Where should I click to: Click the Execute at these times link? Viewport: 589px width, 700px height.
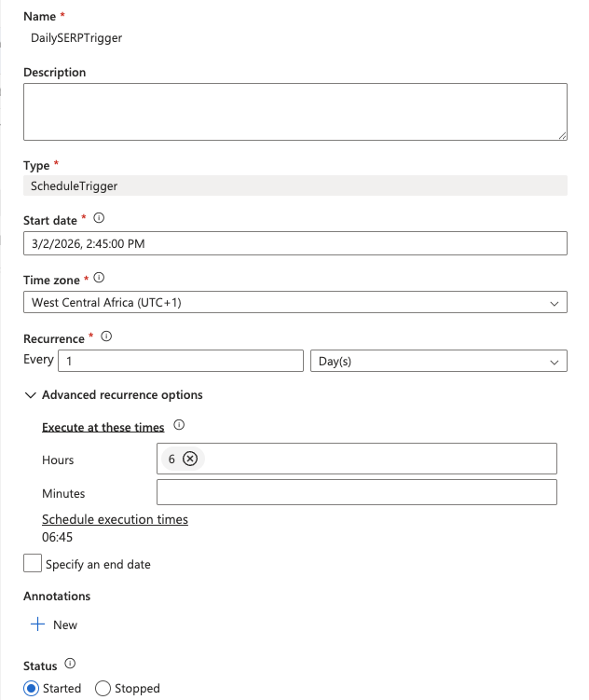coord(103,427)
